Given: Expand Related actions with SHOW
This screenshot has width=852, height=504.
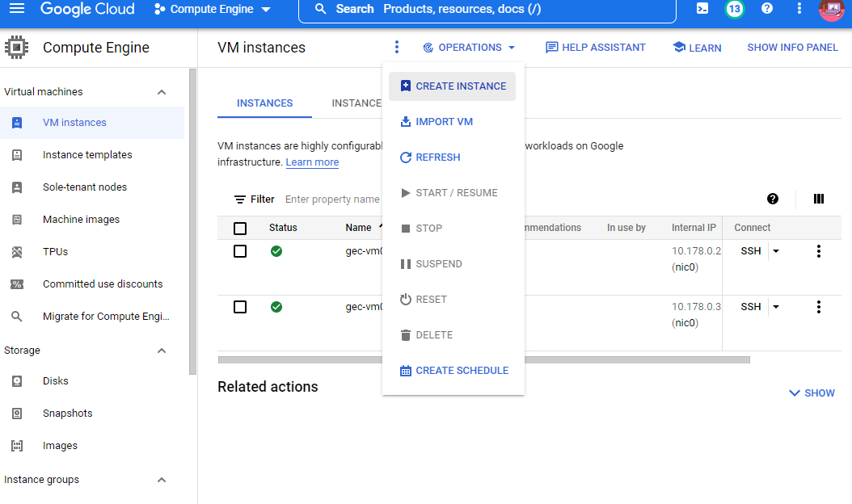Looking at the screenshot, I should click(812, 393).
